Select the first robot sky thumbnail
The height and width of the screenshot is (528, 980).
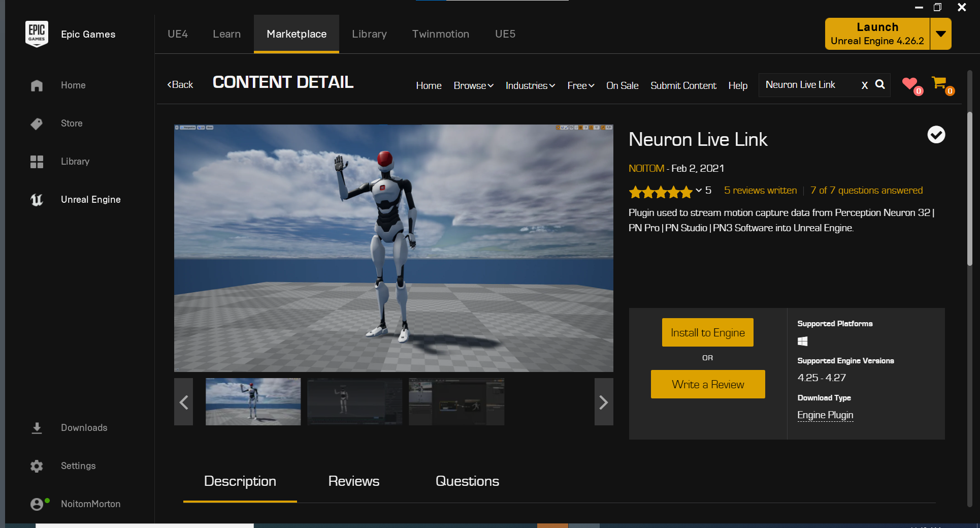(x=253, y=401)
